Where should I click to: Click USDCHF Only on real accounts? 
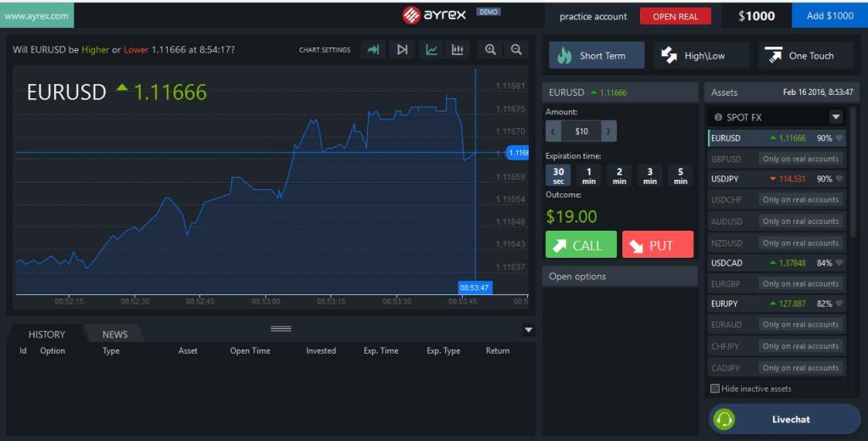800,199
